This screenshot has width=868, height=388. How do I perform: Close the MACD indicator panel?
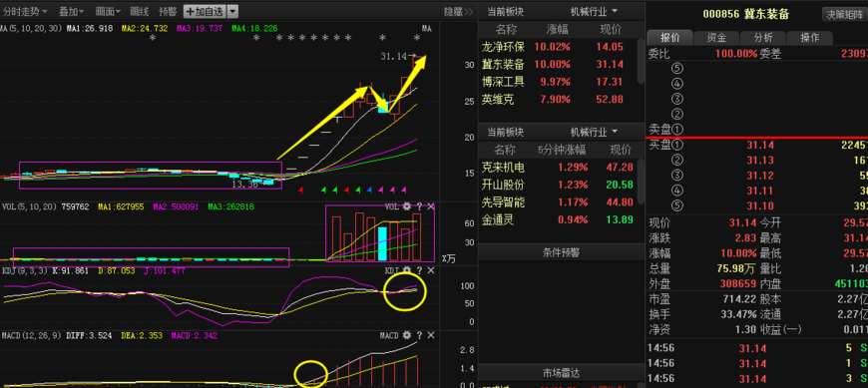(x=431, y=335)
